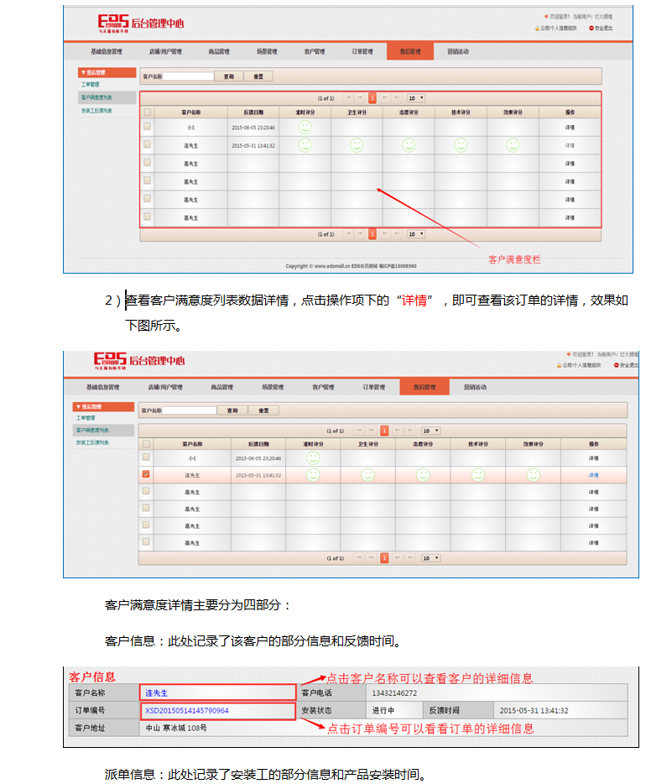Click 连先生 row's 效果评分 smiley in upper screenshot

[513, 145]
